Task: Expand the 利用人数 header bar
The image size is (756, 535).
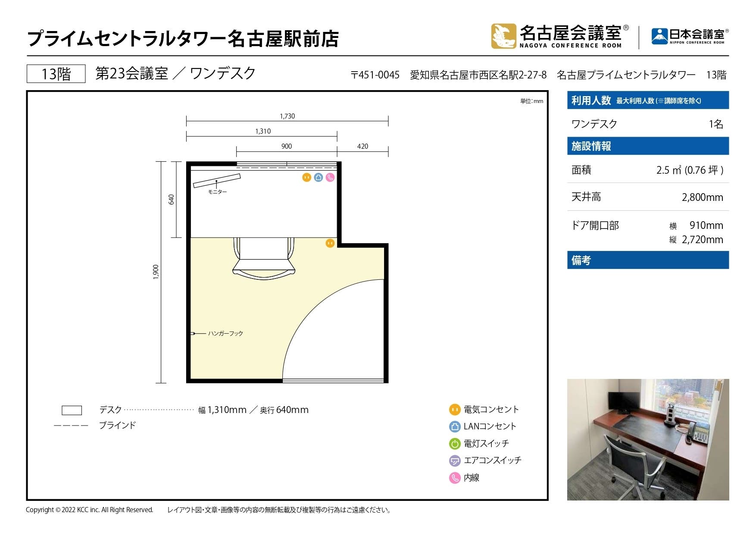Action: tap(647, 100)
